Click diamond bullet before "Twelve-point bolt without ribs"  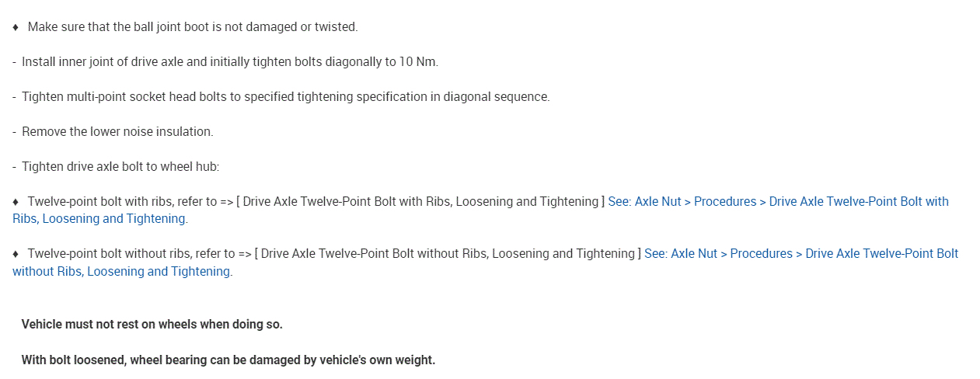coord(16,254)
